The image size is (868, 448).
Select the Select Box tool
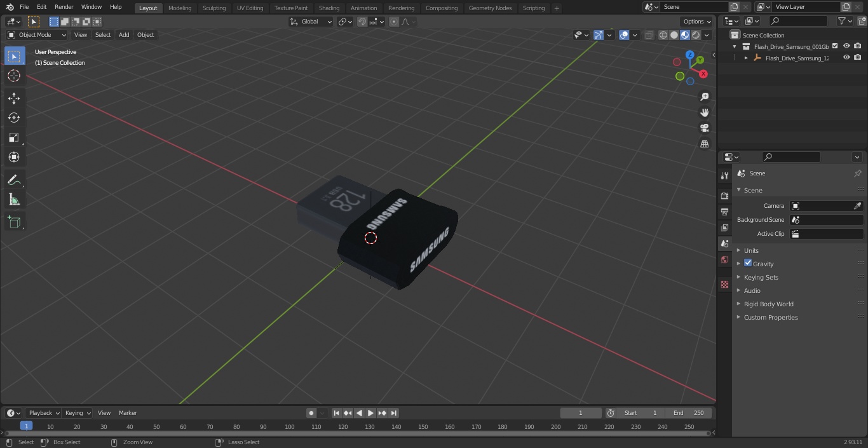click(x=14, y=56)
